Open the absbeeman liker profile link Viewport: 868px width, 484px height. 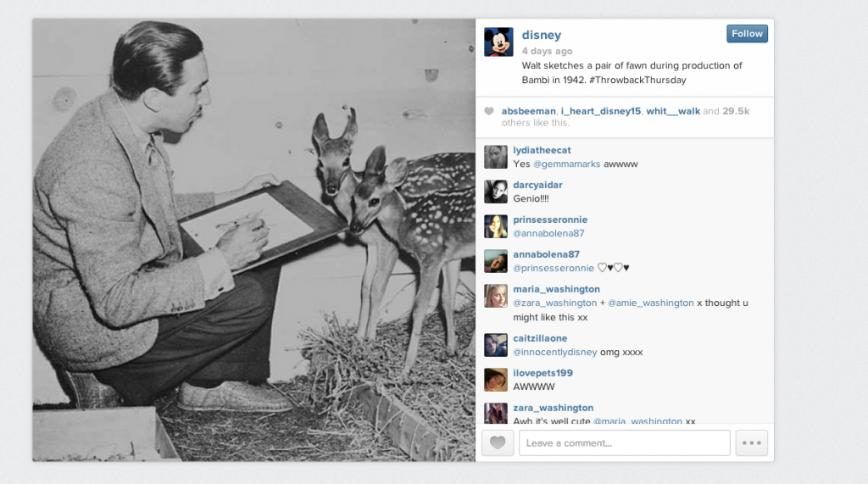tap(529, 111)
